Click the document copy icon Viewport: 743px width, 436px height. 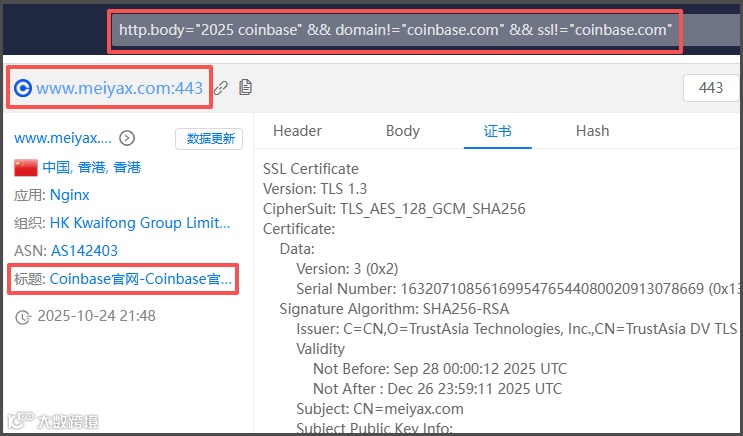[245, 87]
